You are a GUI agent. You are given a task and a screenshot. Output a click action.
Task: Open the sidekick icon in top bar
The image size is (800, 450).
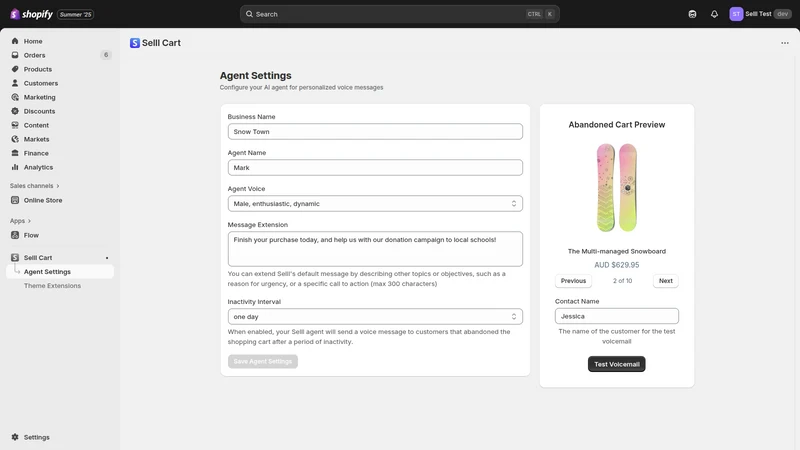[692, 14]
